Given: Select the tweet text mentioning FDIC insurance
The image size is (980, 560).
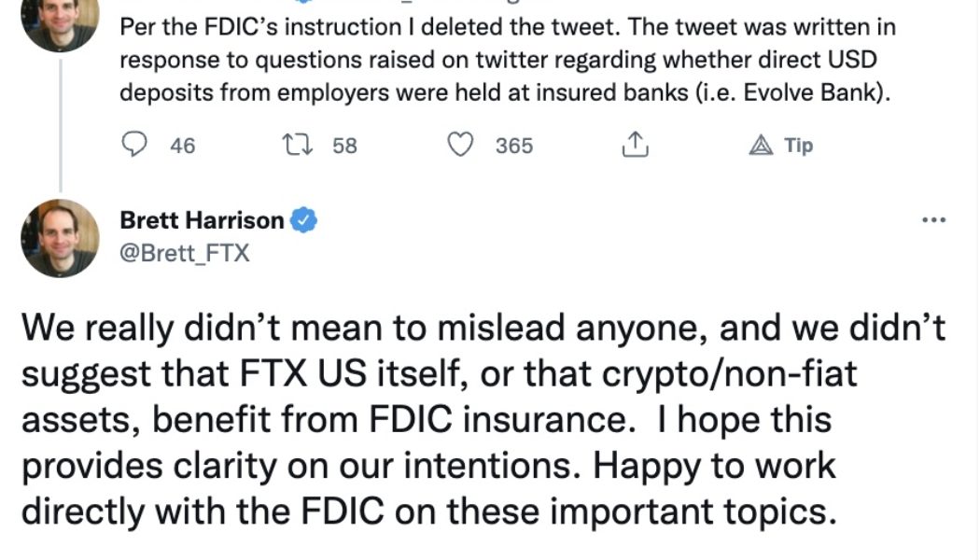Looking at the screenshot, I should point(467,420).
